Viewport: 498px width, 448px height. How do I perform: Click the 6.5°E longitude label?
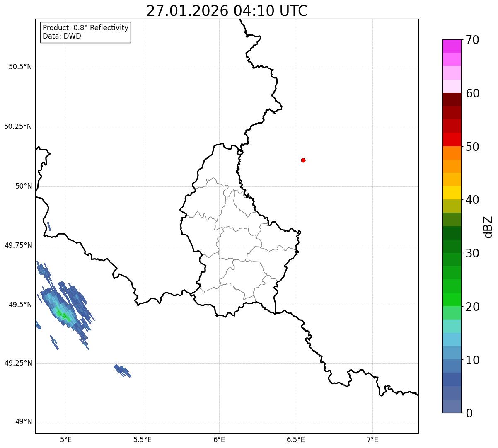coord(296,440)
